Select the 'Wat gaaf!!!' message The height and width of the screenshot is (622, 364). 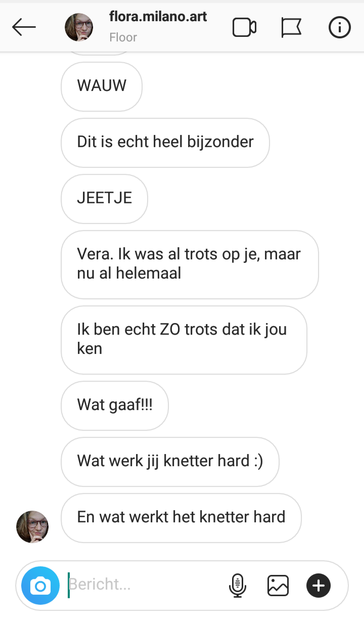(114, 406)
